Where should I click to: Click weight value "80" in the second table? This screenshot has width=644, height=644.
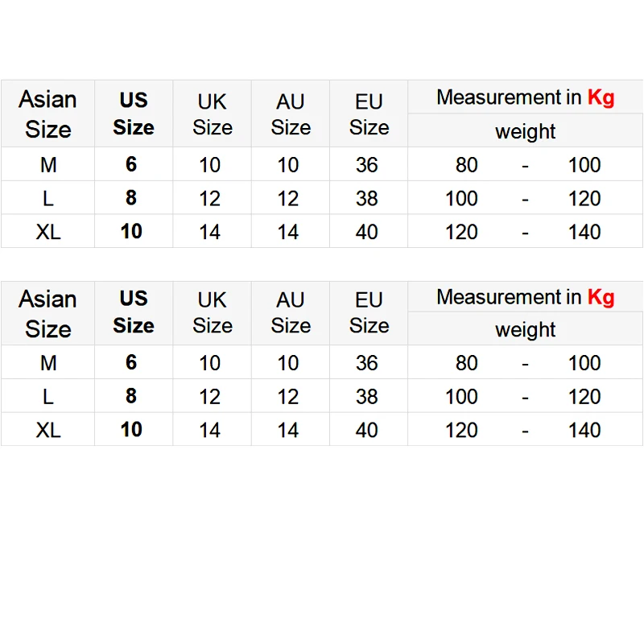point(467,363)
